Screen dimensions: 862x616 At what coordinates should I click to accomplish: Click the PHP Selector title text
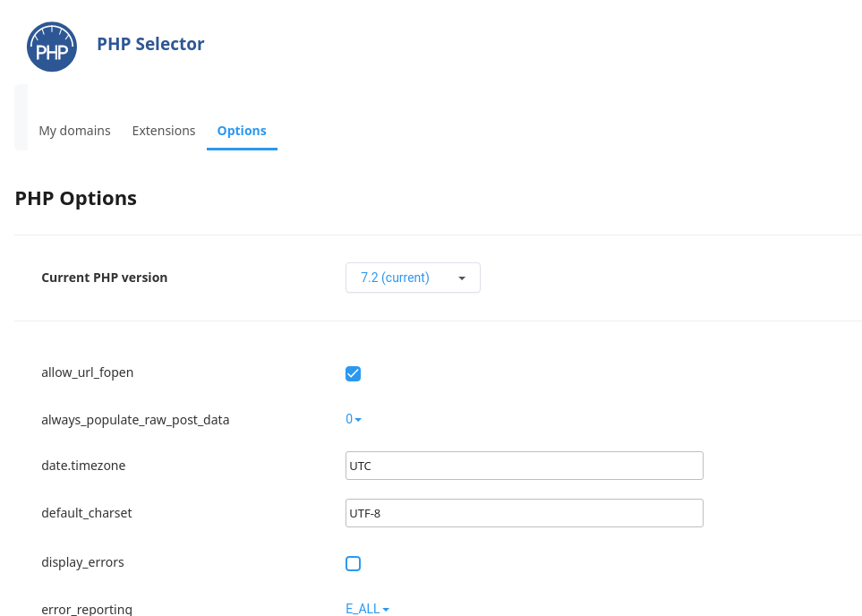150,44
